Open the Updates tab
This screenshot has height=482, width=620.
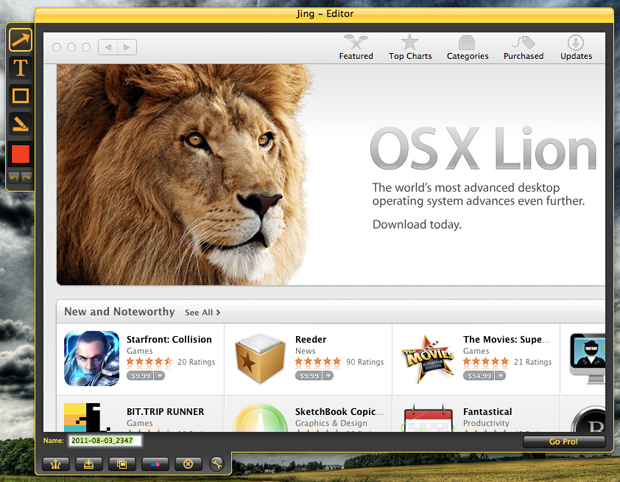(576, 48)
